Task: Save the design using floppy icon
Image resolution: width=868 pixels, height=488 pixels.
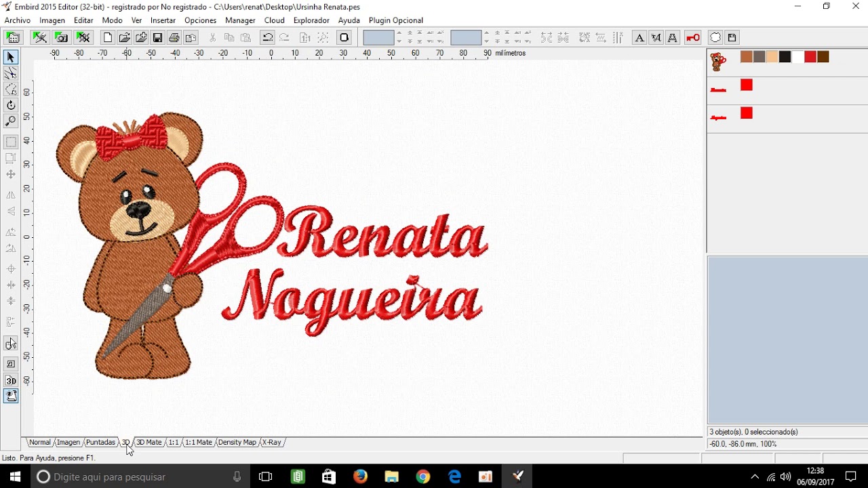Action: (x=157, y=38)
